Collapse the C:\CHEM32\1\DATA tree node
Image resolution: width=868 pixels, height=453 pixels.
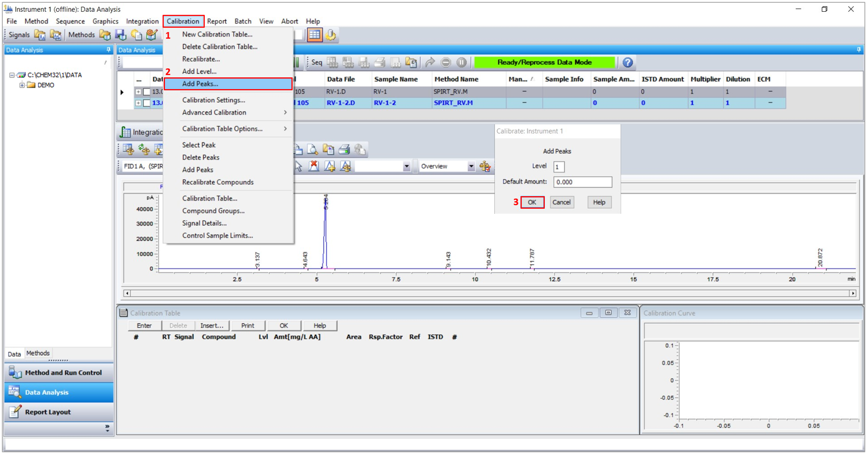tap(12, 75)
